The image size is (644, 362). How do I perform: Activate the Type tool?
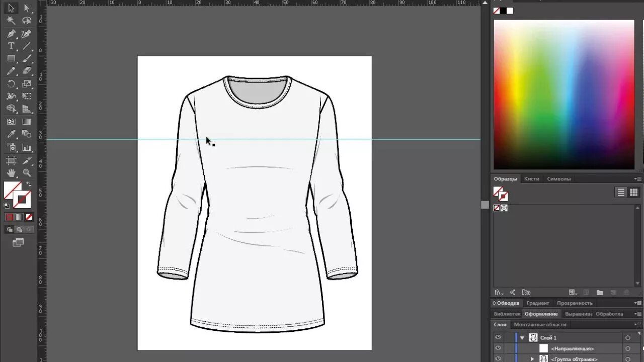point(11,46)
